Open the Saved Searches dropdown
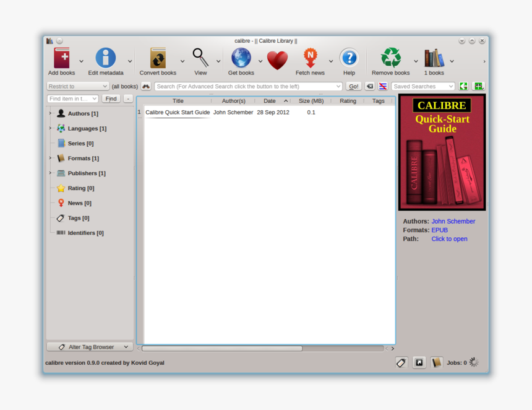The width and height of the screenshot is (532, 410). point(423,87)
